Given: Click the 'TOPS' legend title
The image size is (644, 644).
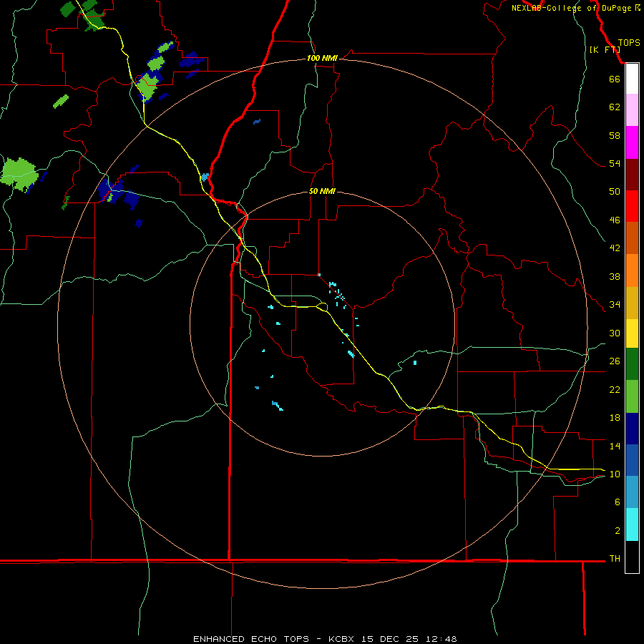Looking at the screenshot, I should tap(629, 43).
